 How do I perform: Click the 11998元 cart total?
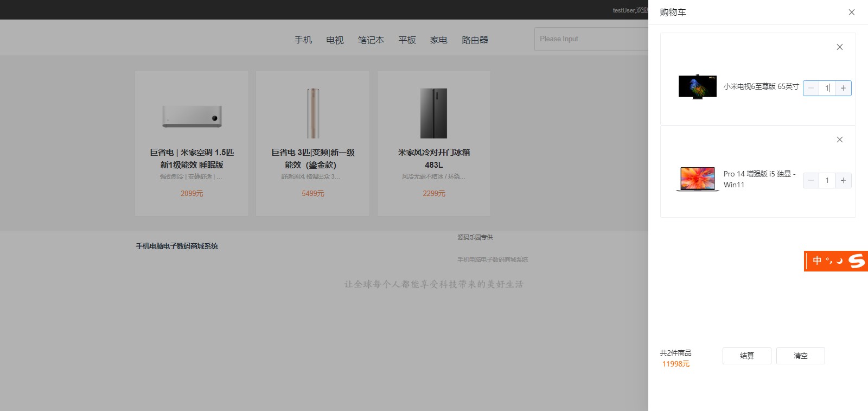(676, 364)
